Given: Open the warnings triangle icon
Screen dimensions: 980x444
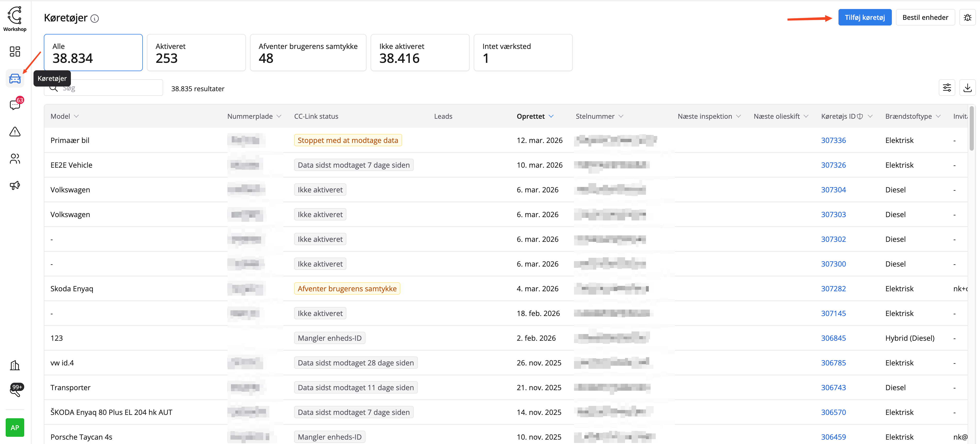Looking at the screenshot, I should 15,132.
